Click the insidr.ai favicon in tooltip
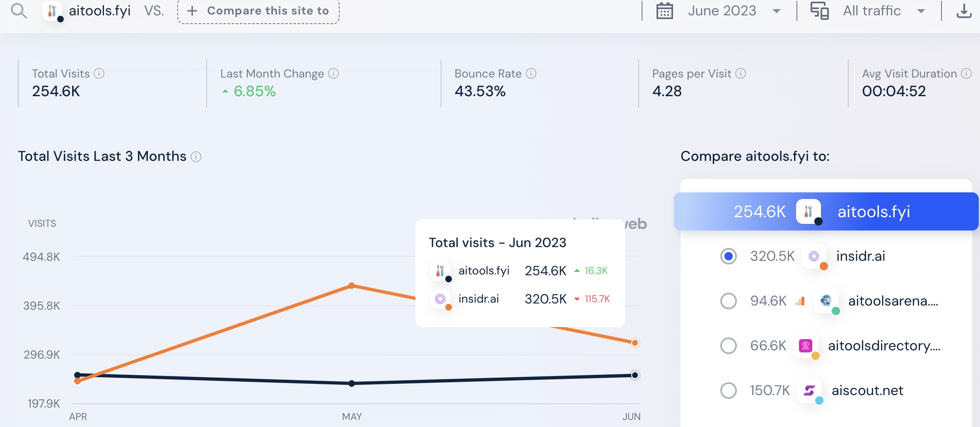 coord(440,299)
